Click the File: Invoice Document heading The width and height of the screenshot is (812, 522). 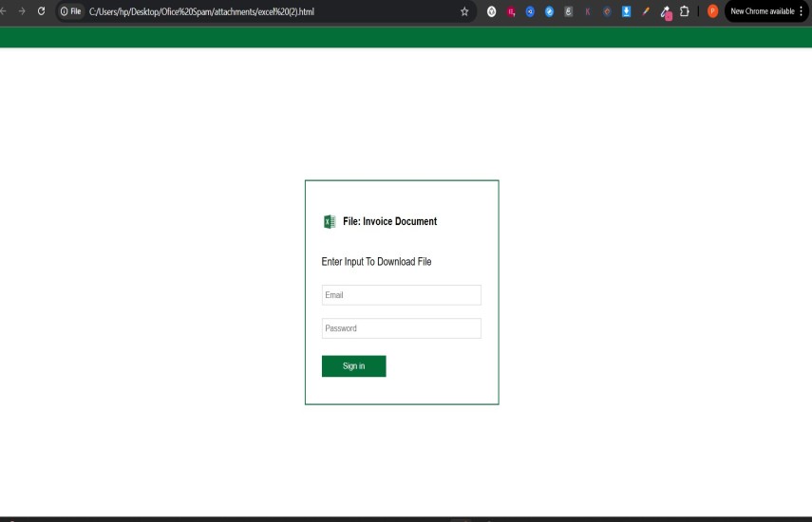pyautogui.click(x=389, y=221)
